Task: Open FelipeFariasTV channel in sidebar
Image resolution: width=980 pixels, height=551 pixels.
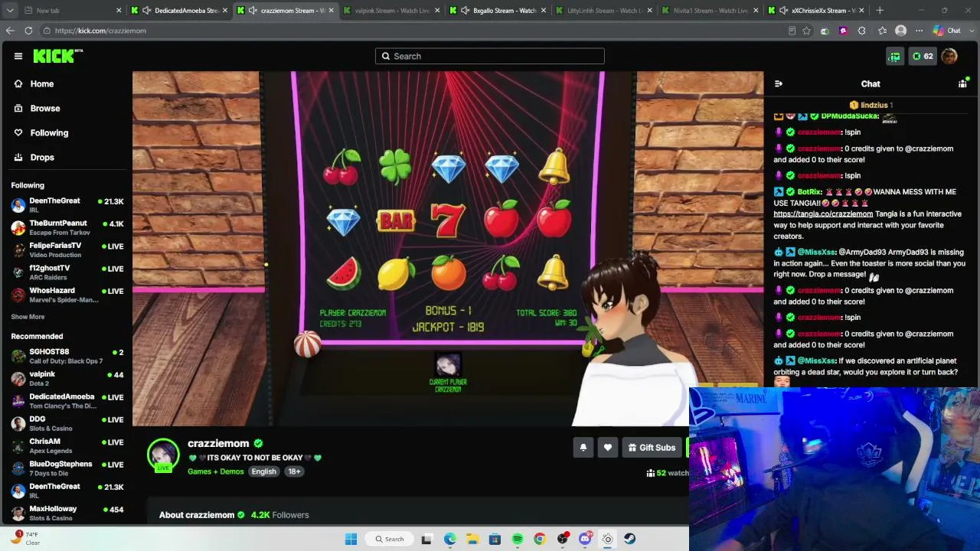Action: click(67, 250)
